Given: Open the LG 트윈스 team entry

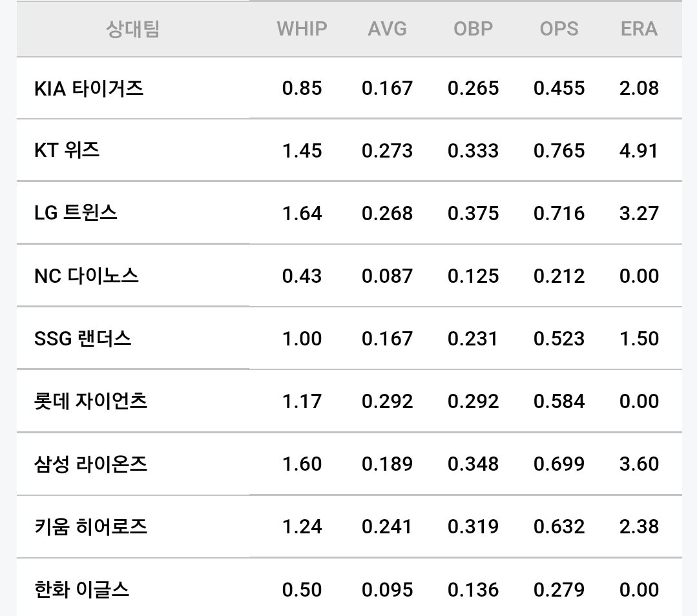Looking at the screenshot, I should click(x=349, y=213).
